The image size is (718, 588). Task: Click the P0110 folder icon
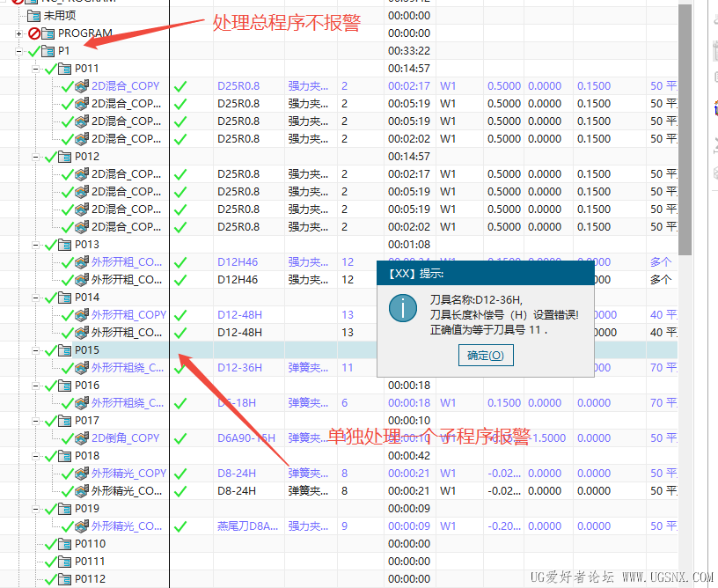(x=64, y=544)
